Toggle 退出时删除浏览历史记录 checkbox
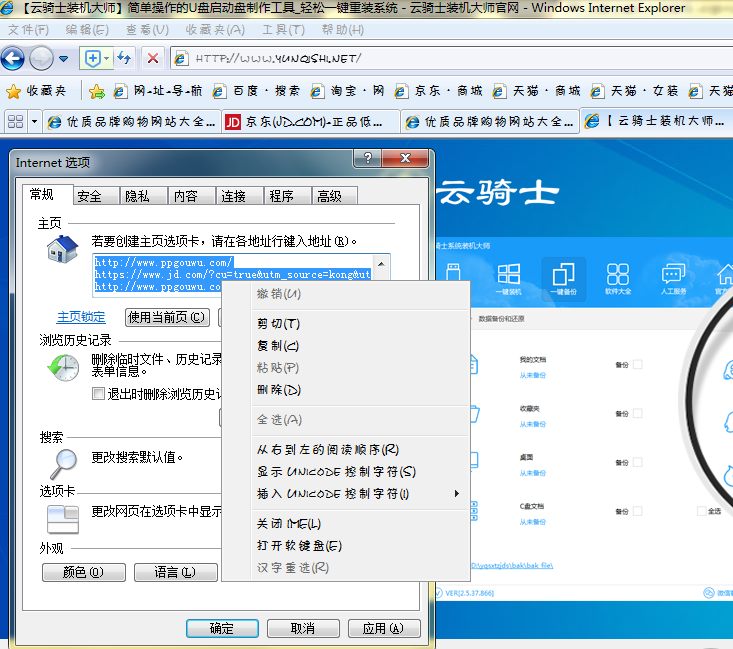This screenshot has height=649, width=733. (x=98, y=394)
